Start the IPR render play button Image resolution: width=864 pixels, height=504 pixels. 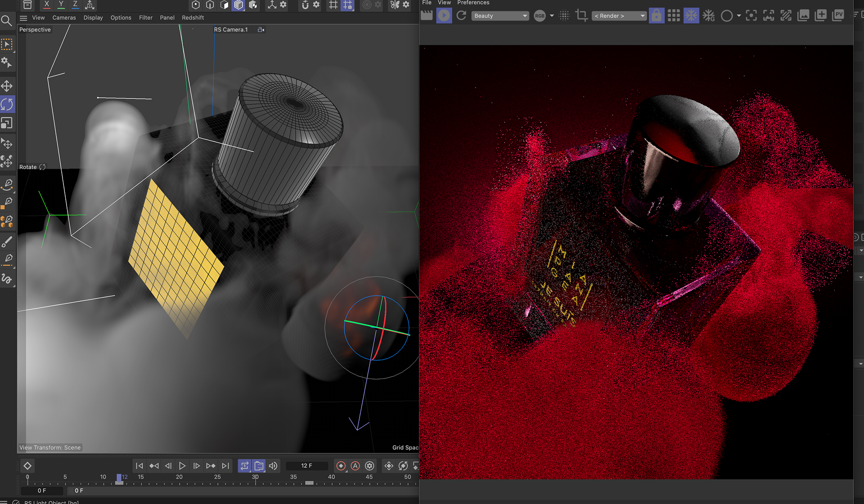444,16
